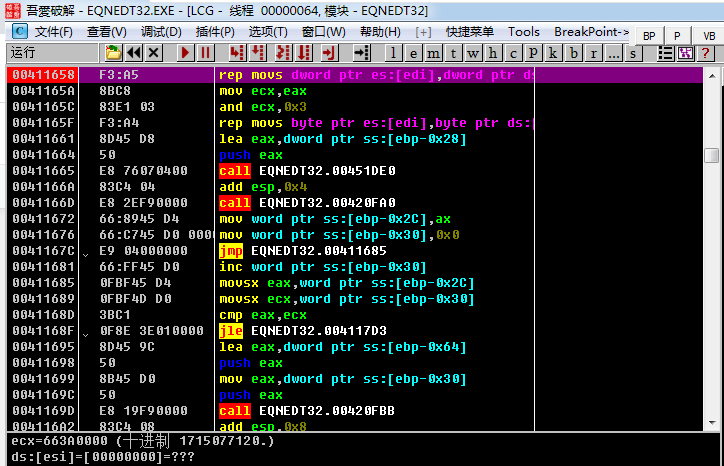The height and width of the screenshot is (466, 724).
Task: Open the BreakPoint-> menu
Action: 591,32
